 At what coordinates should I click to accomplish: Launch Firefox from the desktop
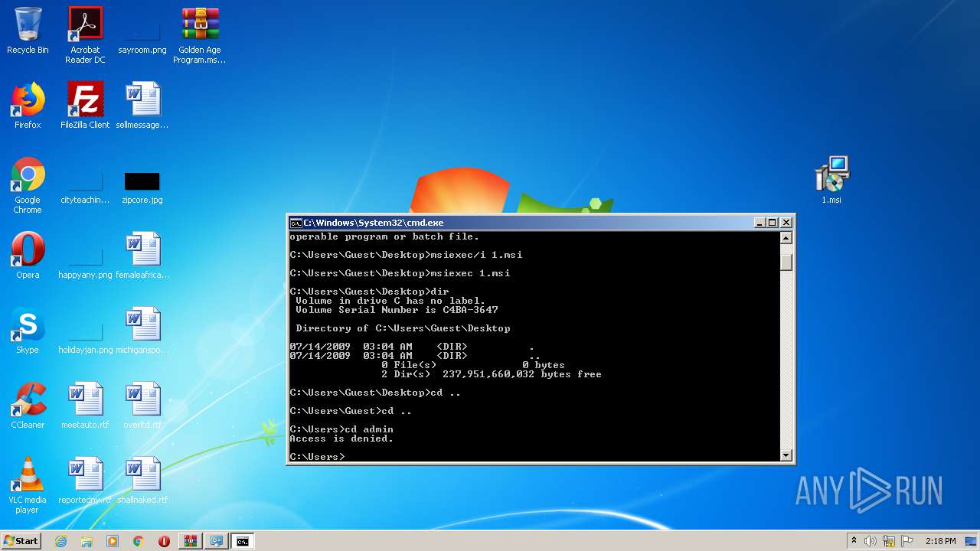(x=28, y=106)
